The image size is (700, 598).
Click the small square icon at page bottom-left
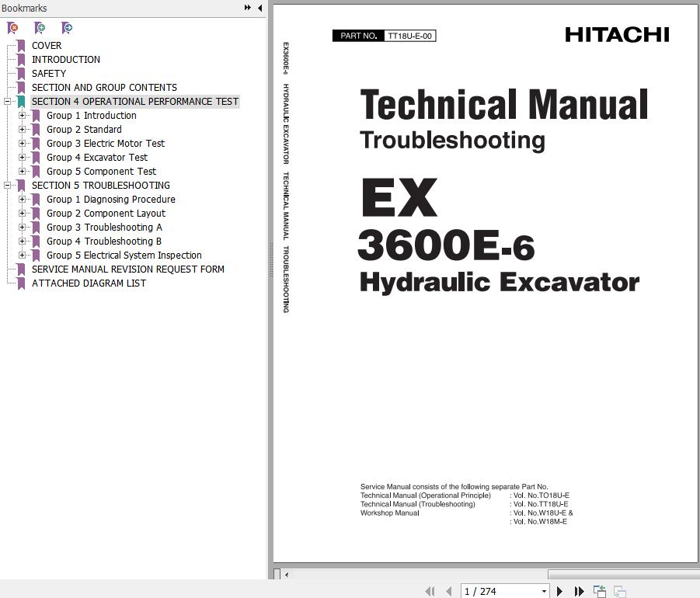(277, 575)
